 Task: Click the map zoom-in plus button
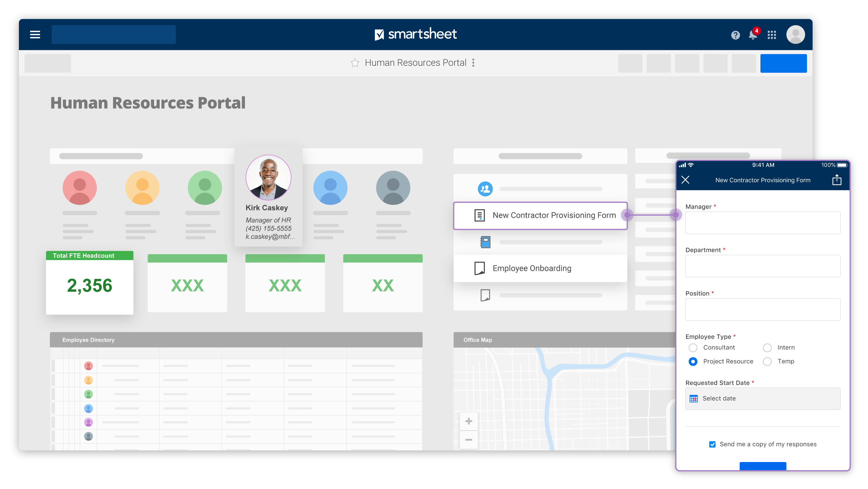coord(469,422)
